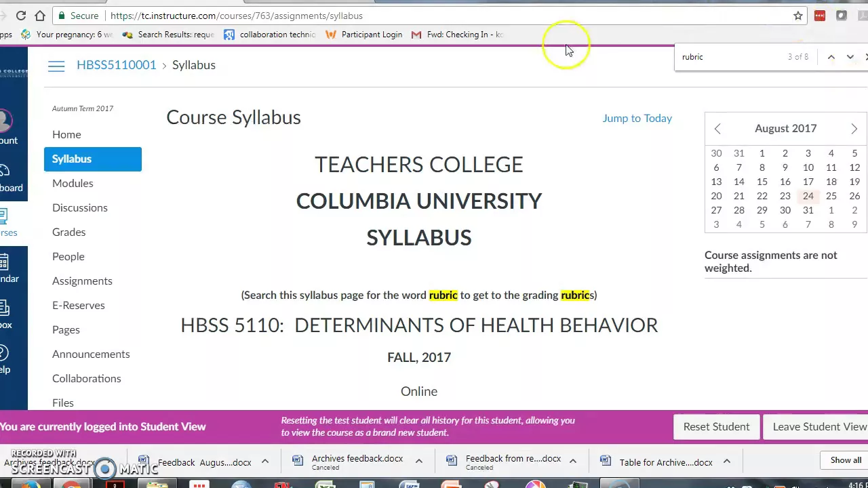The height and width of the screenshot is (488, 868).
Task: Reload the page with the refresh icon
Action: [x=21, y=16]
